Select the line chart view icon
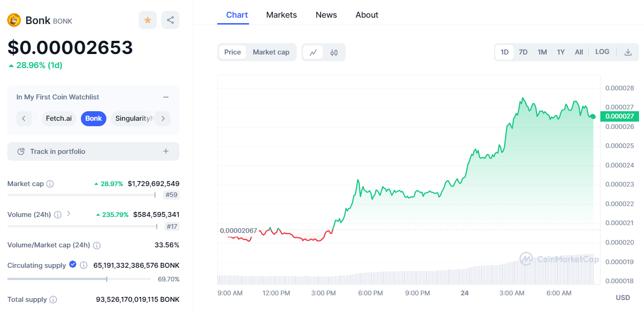This screenshot has width=644, height=310. pos(313,52)
